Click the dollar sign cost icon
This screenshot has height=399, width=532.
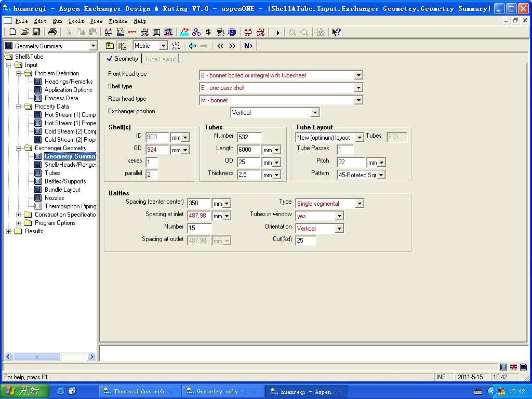tap(208, 32)
